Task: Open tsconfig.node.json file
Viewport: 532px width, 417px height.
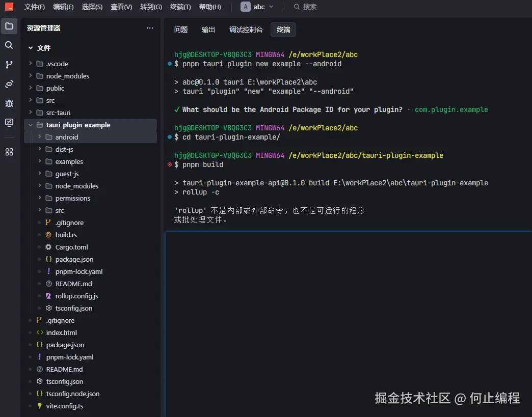Action: point(90,393)
